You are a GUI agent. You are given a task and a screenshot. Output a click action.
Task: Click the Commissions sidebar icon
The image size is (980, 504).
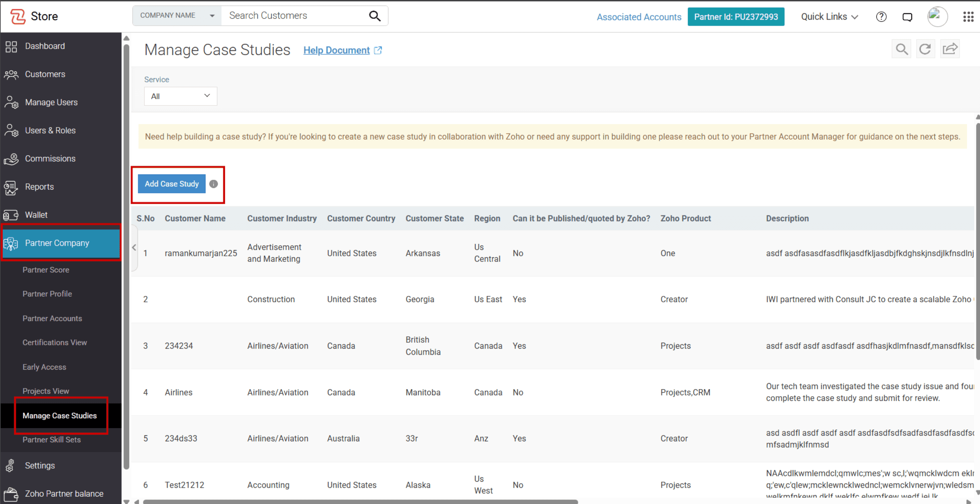pyautogui.click(x=11, y=159)
